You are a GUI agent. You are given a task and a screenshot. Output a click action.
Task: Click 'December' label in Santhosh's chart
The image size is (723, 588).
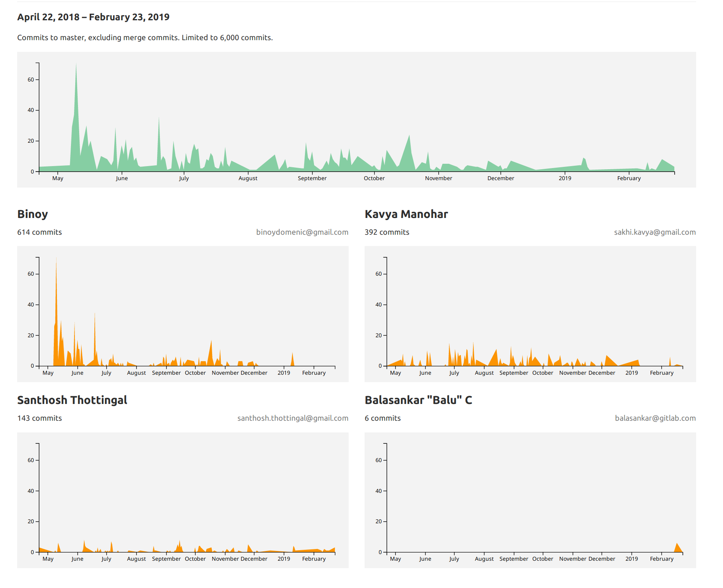254,559
